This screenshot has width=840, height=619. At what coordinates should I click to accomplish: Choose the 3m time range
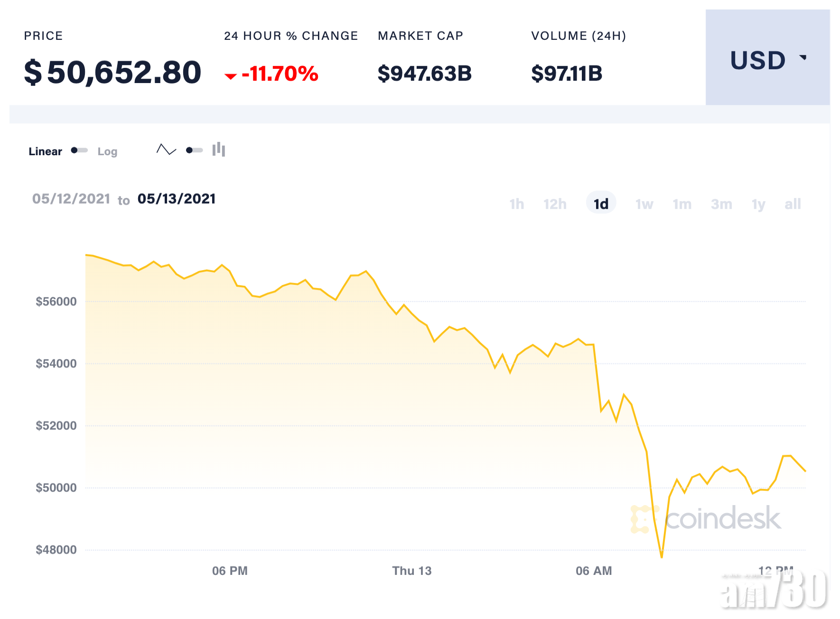(x=721, y=204)
